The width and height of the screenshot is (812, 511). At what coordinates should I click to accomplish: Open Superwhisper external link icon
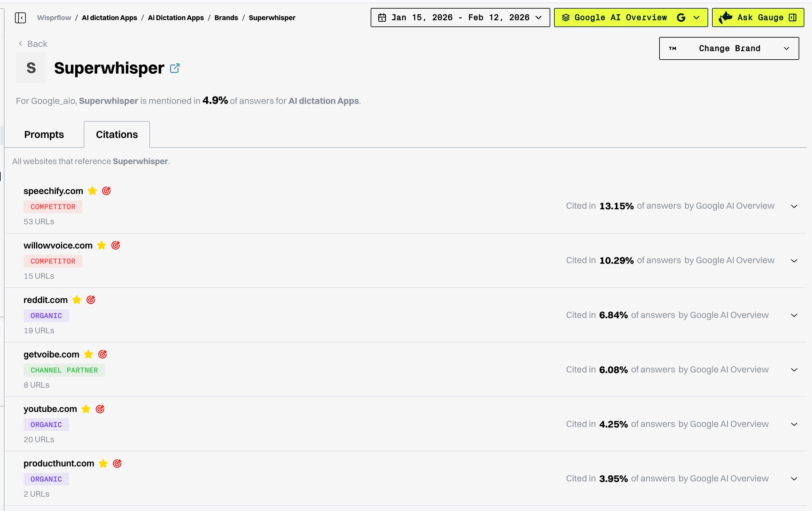[175, 68]
